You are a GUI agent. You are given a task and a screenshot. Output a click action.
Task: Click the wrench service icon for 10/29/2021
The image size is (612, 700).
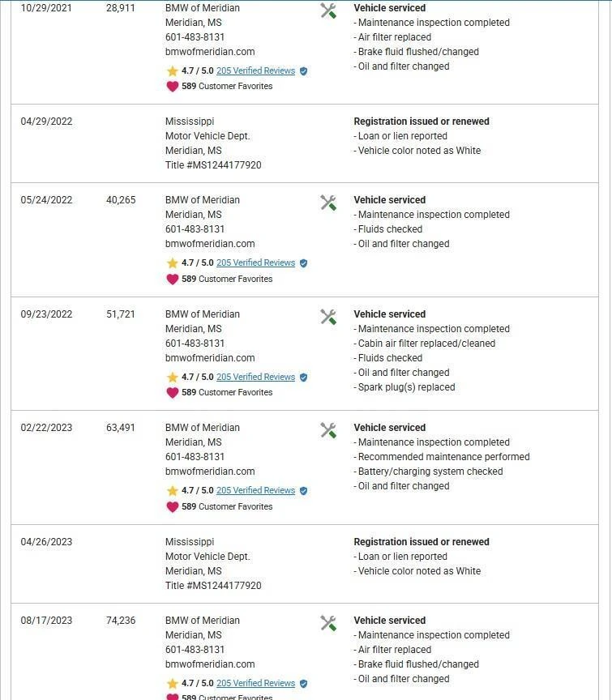[x=328, y=11]
